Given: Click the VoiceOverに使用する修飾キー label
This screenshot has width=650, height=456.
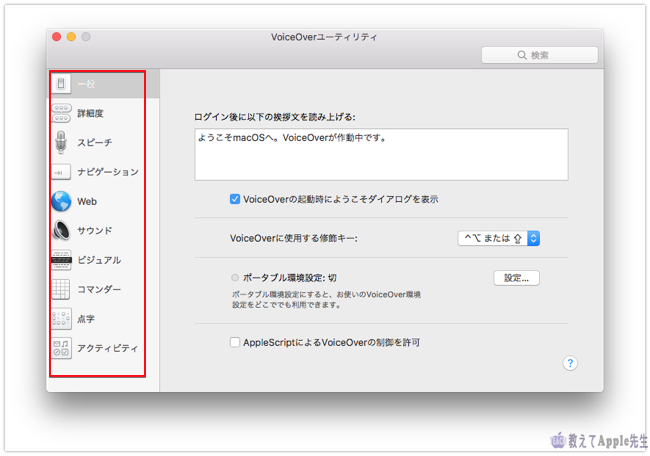Looking at the screenshot, I should (x=293, y=238).
